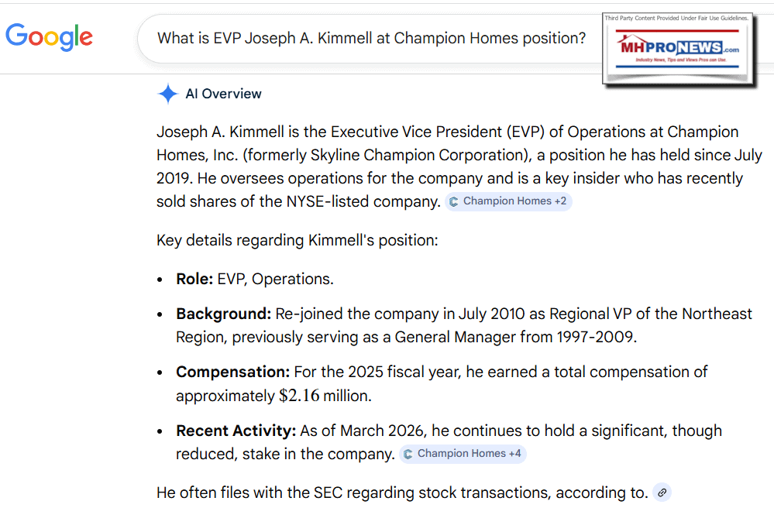
Task: Click the "Role:" bullet label
Action: click(194, 279)
